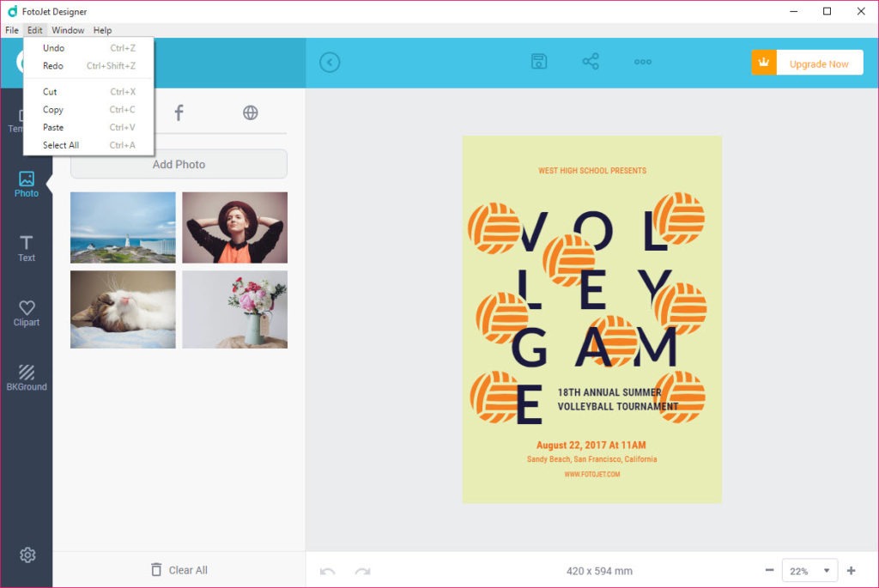This screenshot has width=879, height=588.
Task: Zoom out with the minus button
Action: pyautogui.click(x=768, y=571)
